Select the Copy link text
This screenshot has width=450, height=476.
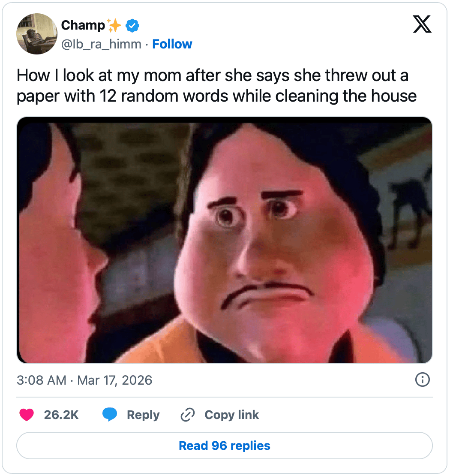[231, 415]
